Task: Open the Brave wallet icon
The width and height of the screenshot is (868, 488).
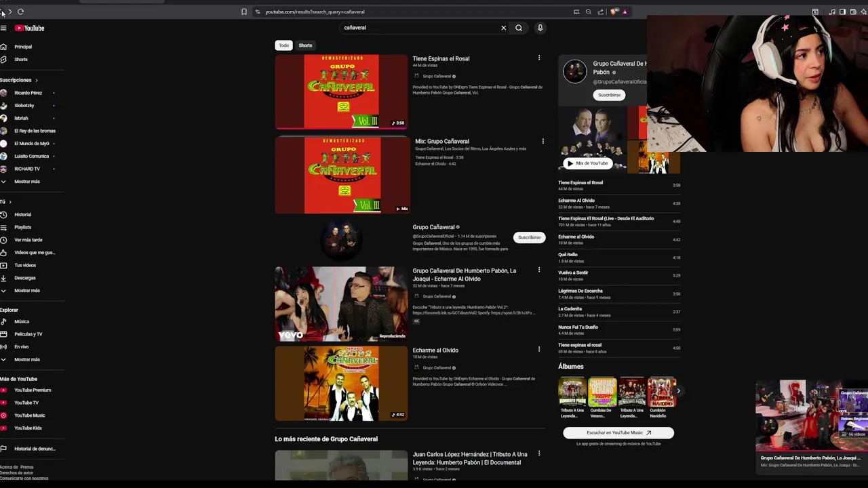Action: [x=852, y=12]
